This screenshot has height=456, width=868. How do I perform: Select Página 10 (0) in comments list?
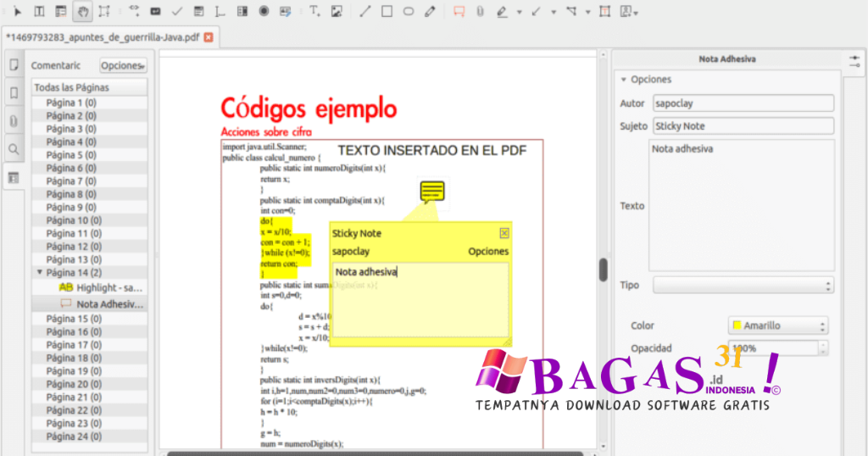coord(74,220)
